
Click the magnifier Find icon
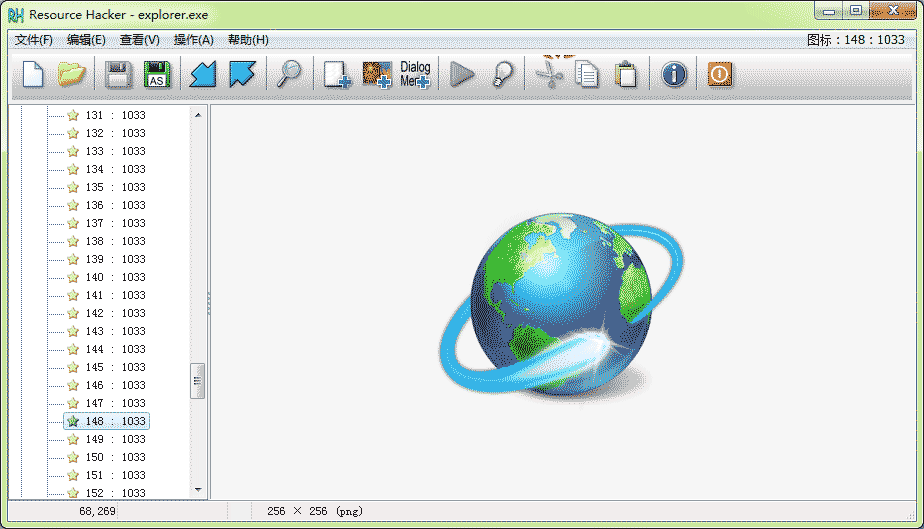coord(290,75)
